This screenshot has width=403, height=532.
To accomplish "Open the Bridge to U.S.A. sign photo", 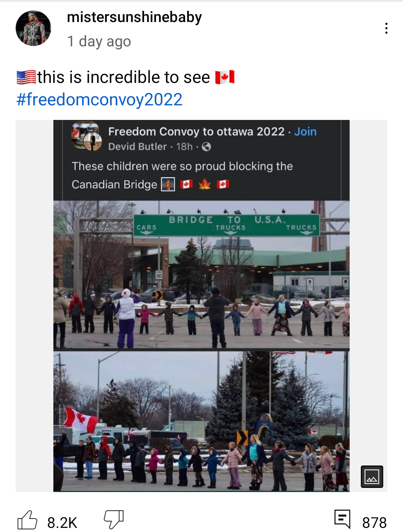I will click(x=201, y=275).
